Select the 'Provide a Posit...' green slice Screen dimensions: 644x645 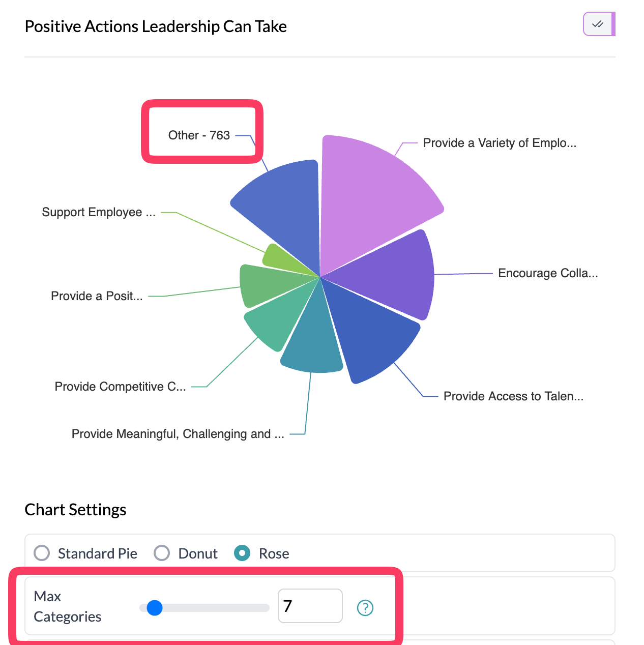[259, 285]
